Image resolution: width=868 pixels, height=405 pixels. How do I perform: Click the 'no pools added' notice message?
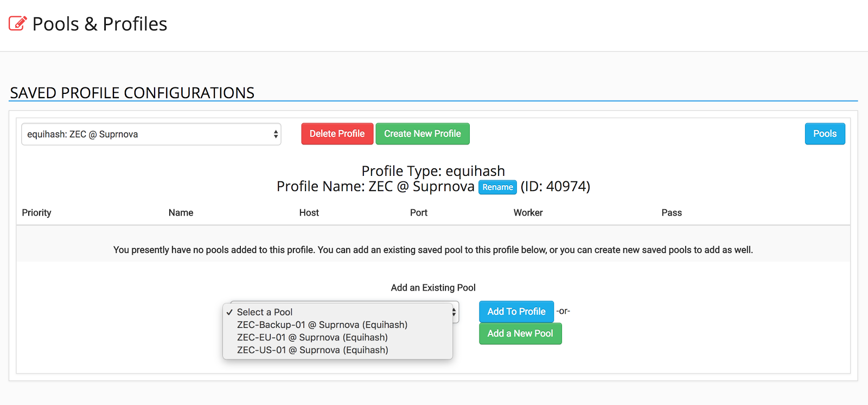[433, 250]
